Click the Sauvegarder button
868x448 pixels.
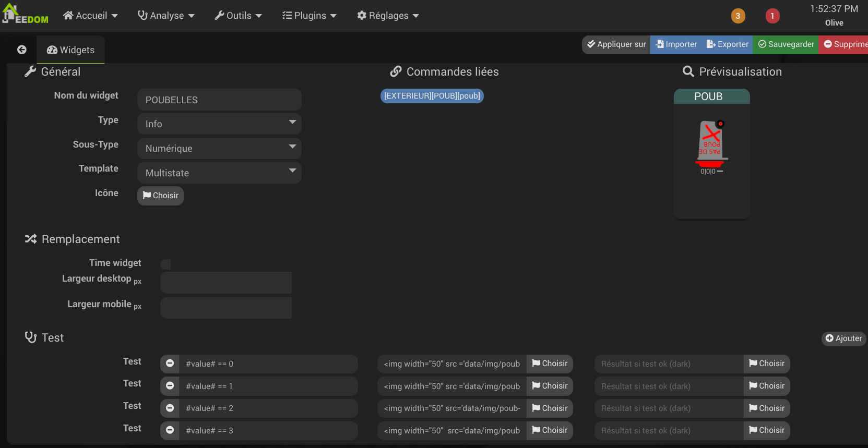786,44
